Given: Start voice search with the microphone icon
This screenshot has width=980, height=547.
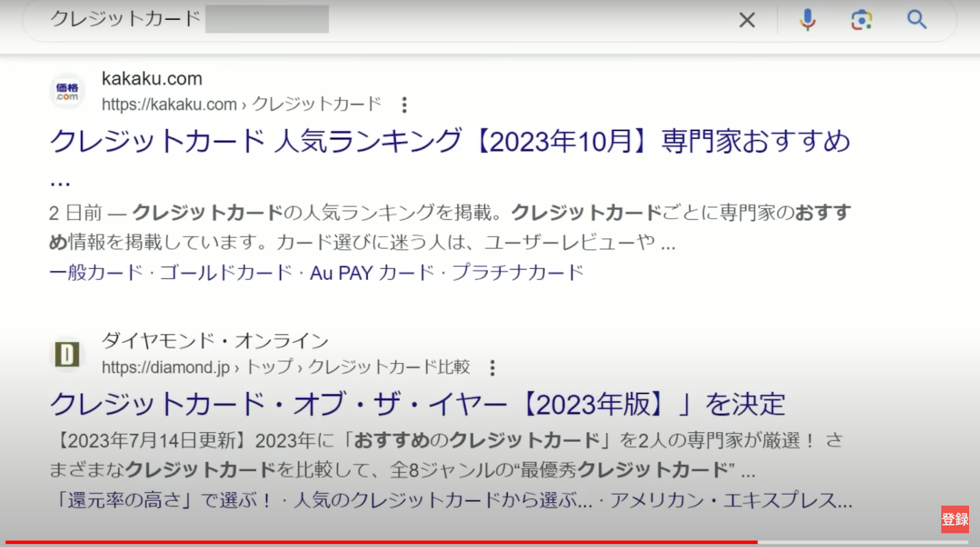Looking at the screenshot, I should click(x=808, y=20).
